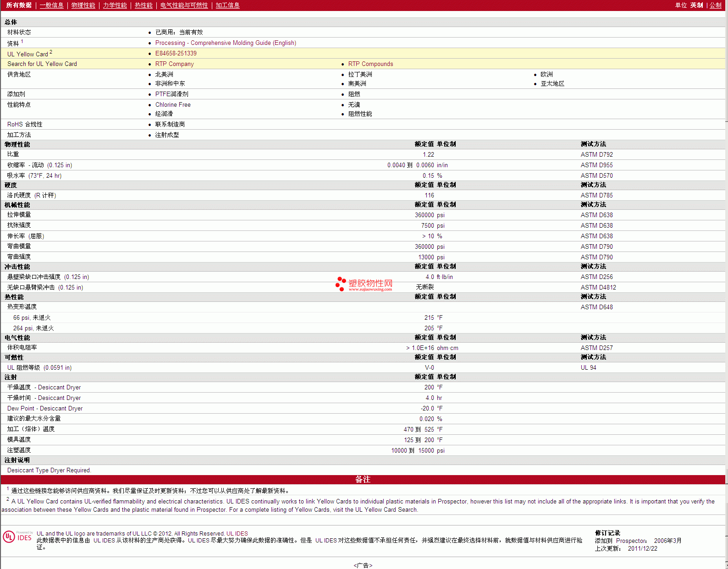Open the 热性能 tab
The width and height of the screenshot is (728, 569).
coord(143,5)
